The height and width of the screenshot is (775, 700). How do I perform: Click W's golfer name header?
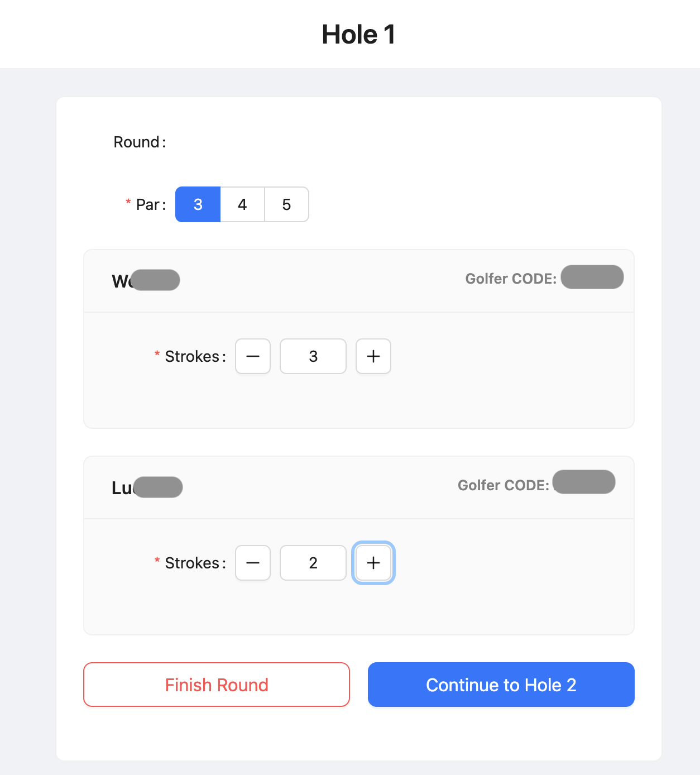coord(145,280)
